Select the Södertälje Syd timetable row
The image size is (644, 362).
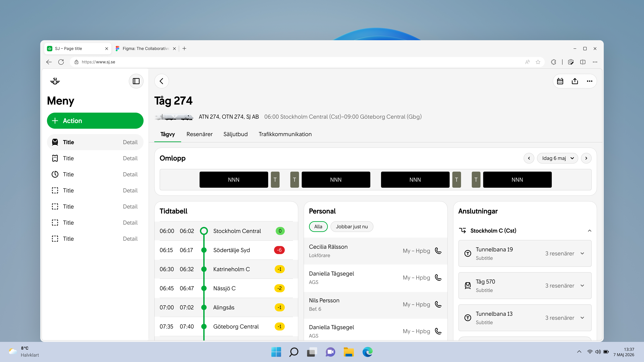[226, 250]
